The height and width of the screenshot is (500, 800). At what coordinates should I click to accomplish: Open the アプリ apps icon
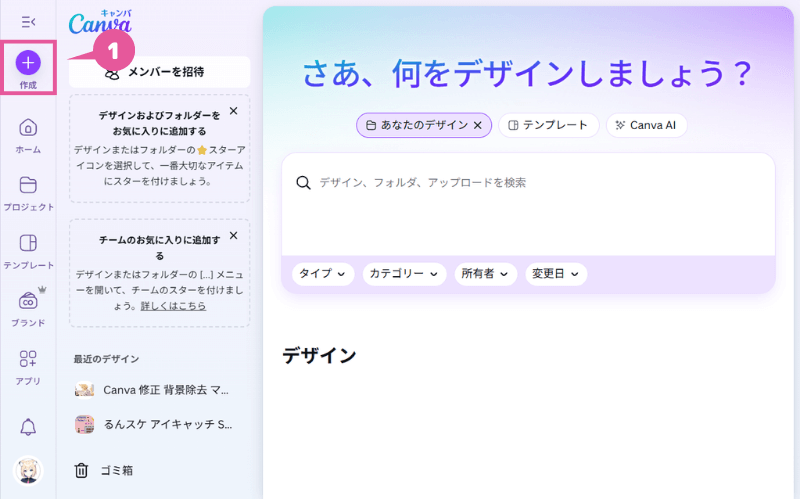pos(28,359)
